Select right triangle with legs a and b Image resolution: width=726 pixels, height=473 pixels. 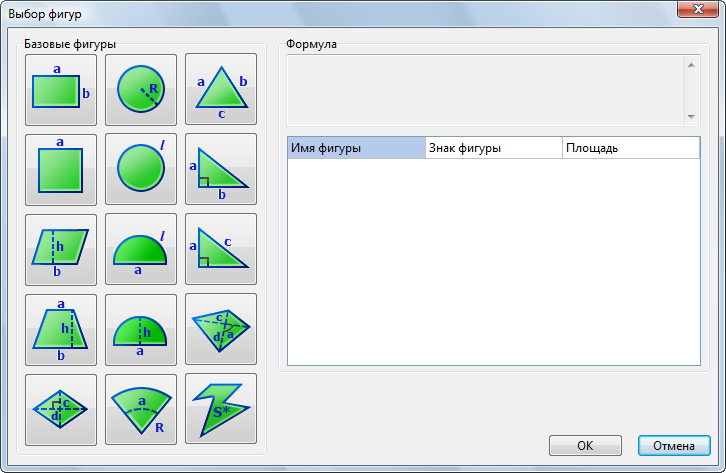point(221,170)
